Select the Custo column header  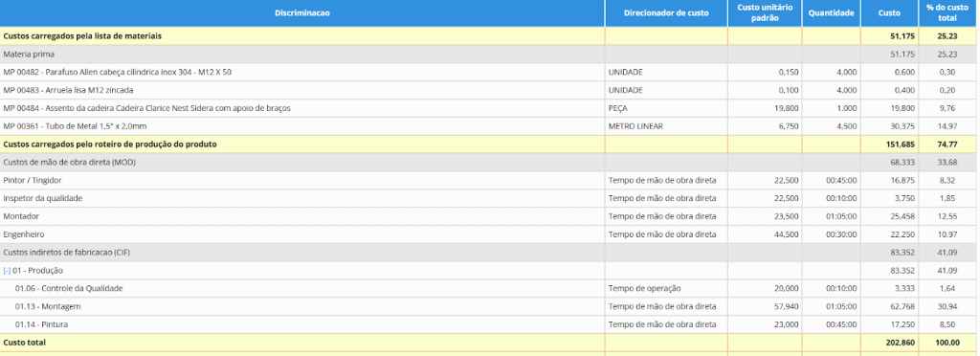(x=889, y=13)
